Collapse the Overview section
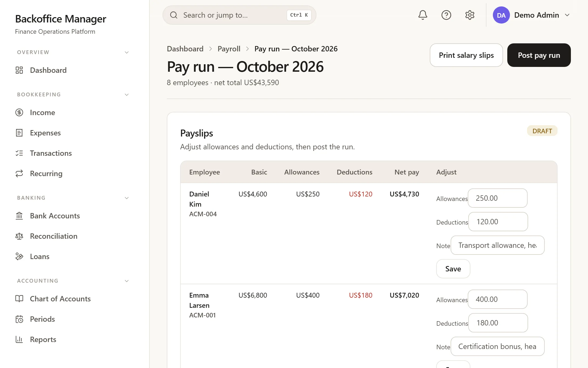The width and height of the screenshot is (588, 368). coord(127,52)
